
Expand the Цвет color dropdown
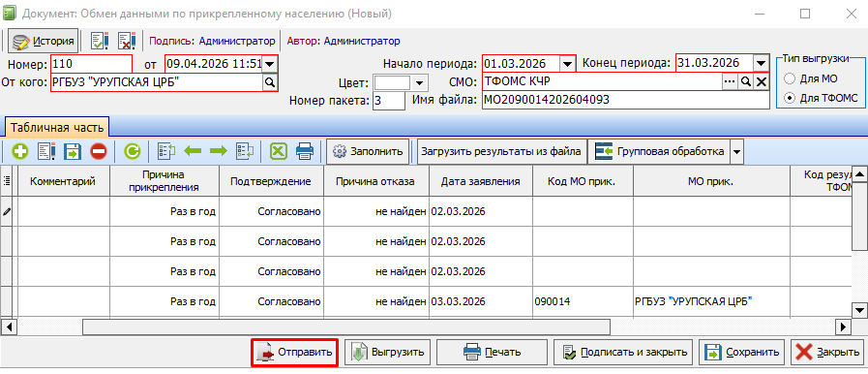[419, 83]
